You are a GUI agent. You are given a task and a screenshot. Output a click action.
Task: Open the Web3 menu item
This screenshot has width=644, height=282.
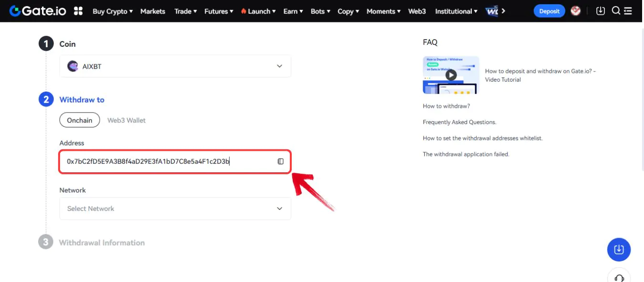coord(417,11)
